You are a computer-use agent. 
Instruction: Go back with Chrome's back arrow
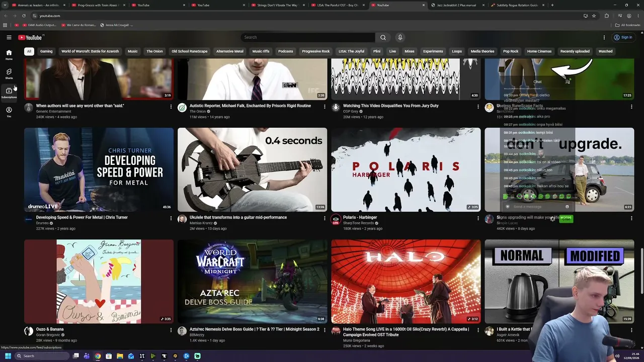(x=5, y=16)
